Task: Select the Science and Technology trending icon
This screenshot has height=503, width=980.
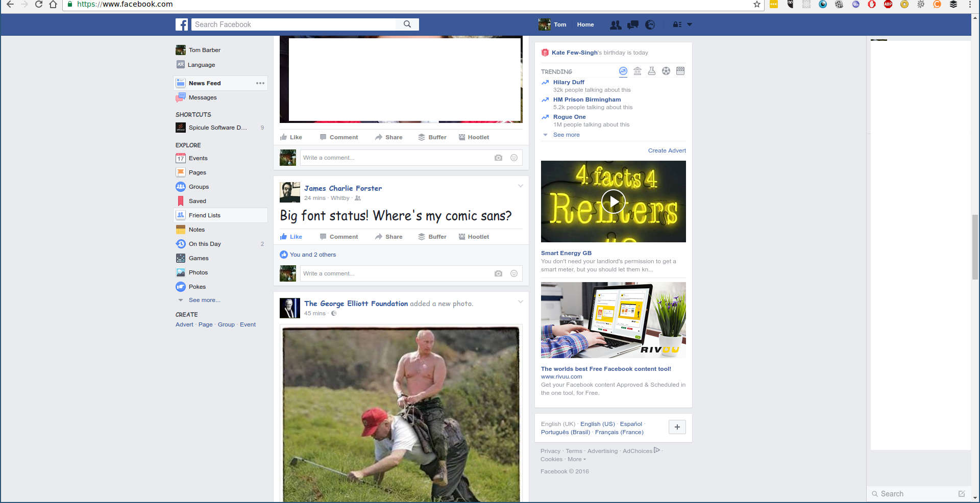Action: (x=652, y=71)
